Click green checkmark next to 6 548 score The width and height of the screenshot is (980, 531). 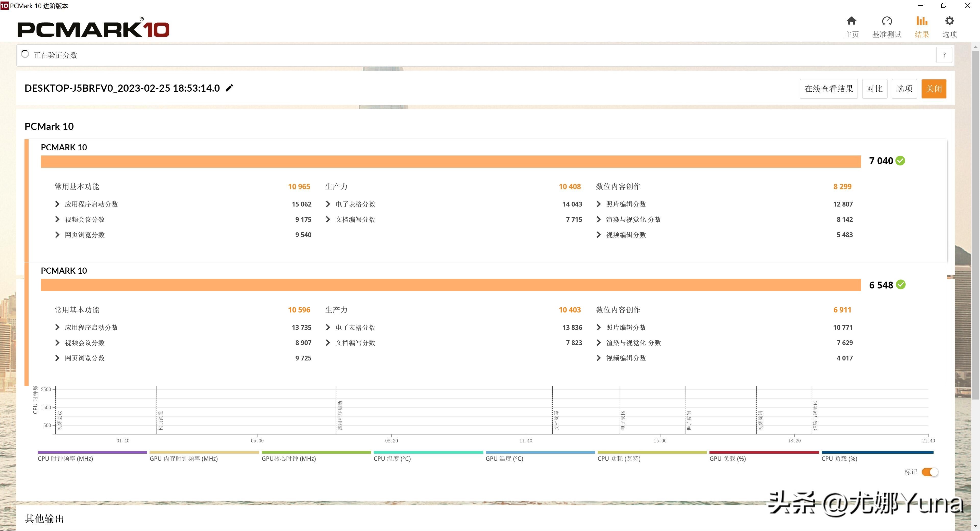point(900,285)
